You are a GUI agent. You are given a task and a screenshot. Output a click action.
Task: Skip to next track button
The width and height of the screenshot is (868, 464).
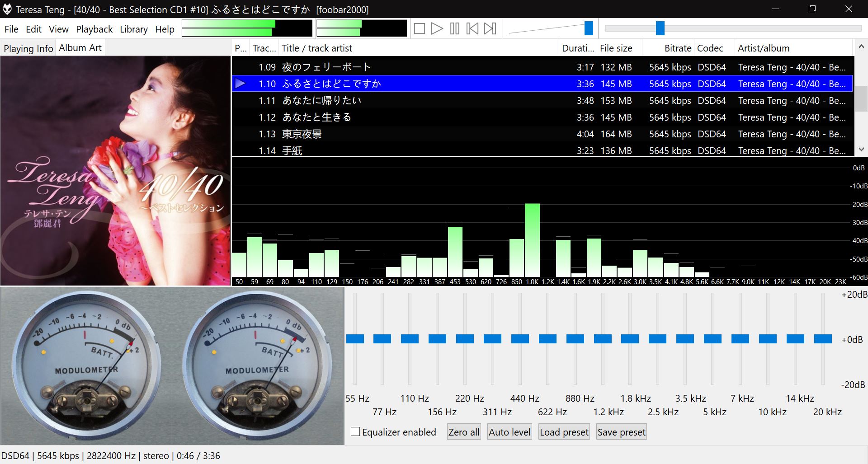[490, 29]
